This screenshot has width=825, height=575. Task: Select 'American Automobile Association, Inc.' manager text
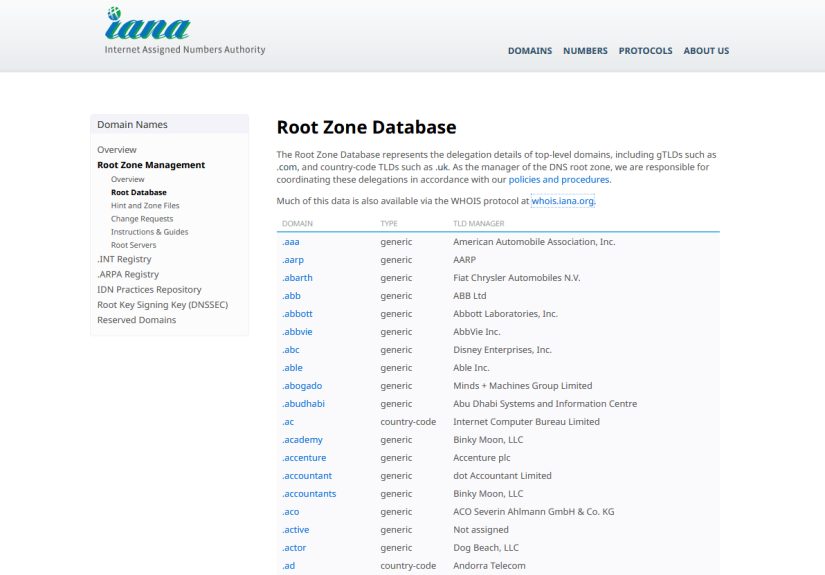click(x=534, y=242)
